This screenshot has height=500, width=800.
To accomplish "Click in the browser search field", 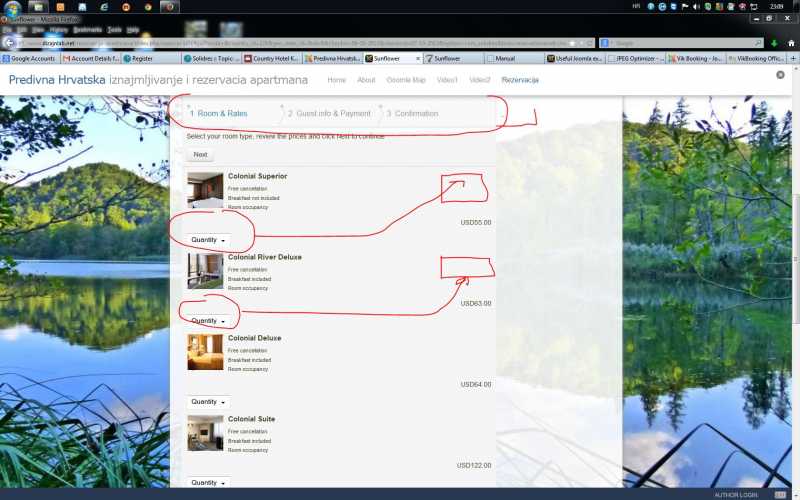I will coord(680,43).
